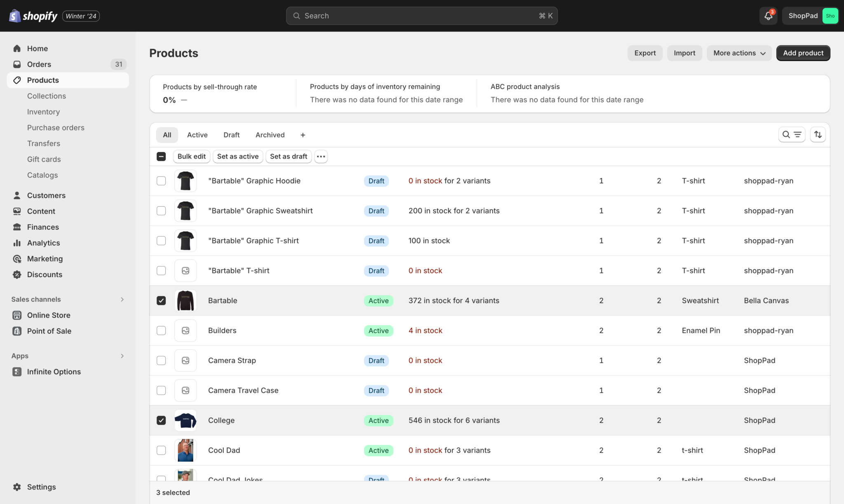844x504 pixels.
Task: Select the Home icon in the sidebar
Action: coord(17,48)
